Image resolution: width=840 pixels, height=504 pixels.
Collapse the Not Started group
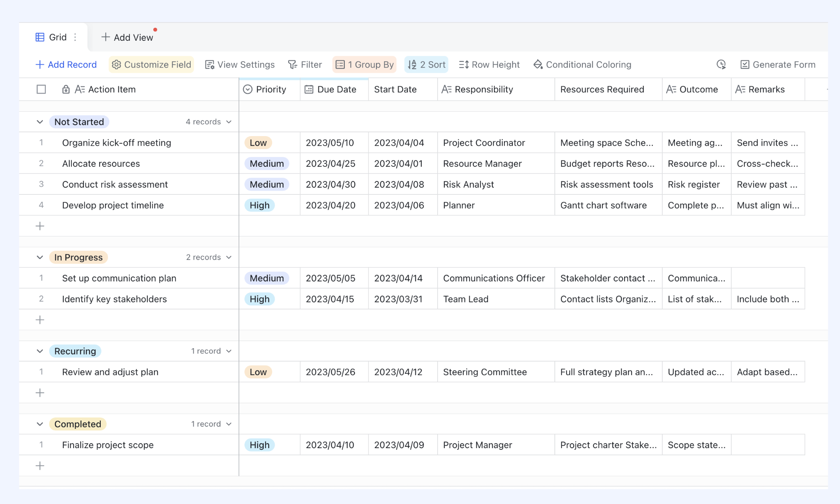click(40, 122)
